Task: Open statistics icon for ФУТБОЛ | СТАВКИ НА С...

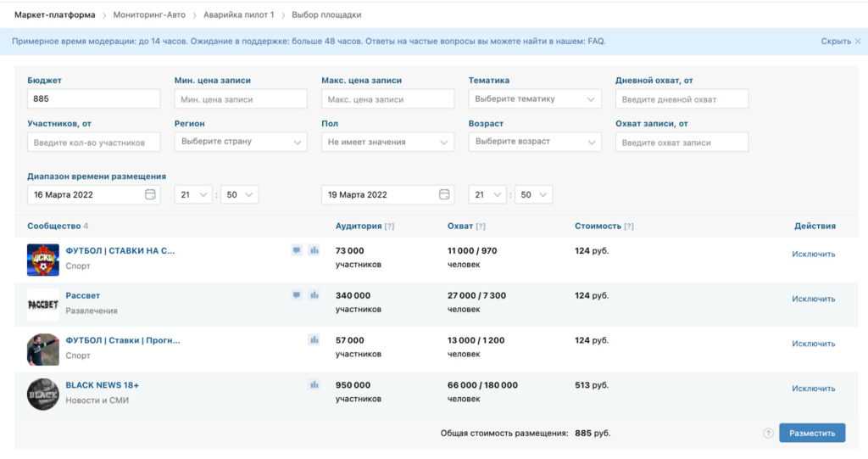Action: [314, 250]
